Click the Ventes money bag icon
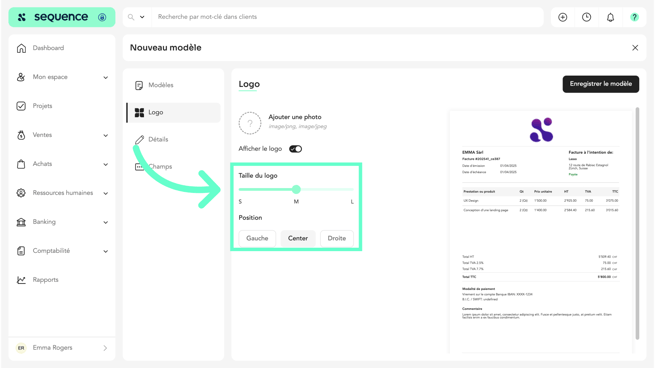Viewport: 655px width, 368px height. click(x=21, y=135)
